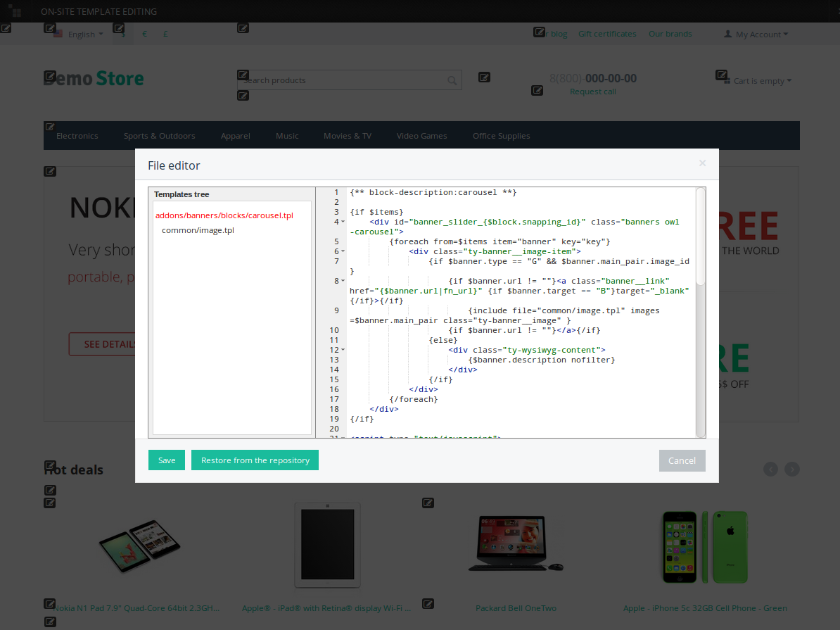840x630 pixels.
Task: Open the iPad with Retina display thumbnail
Action: coord(327,546)
